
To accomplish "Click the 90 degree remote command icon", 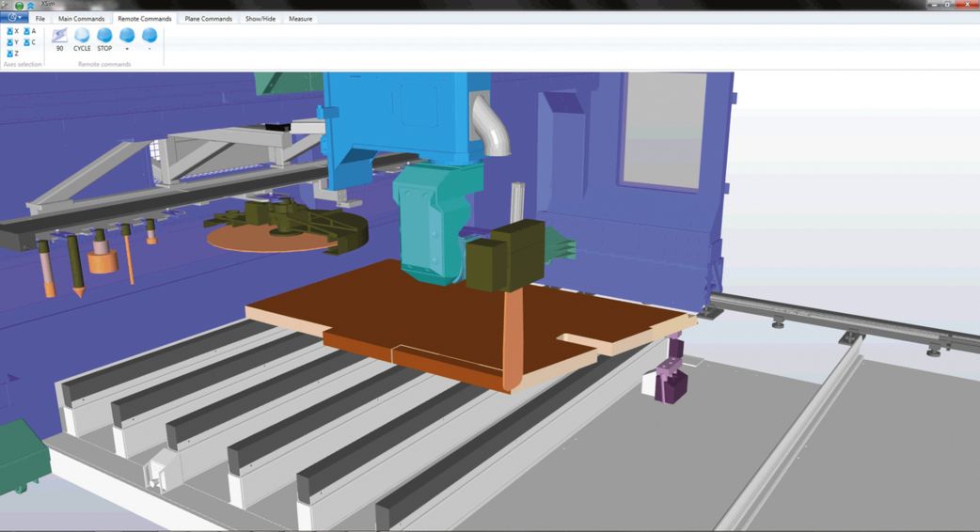I will click(59, 36).
